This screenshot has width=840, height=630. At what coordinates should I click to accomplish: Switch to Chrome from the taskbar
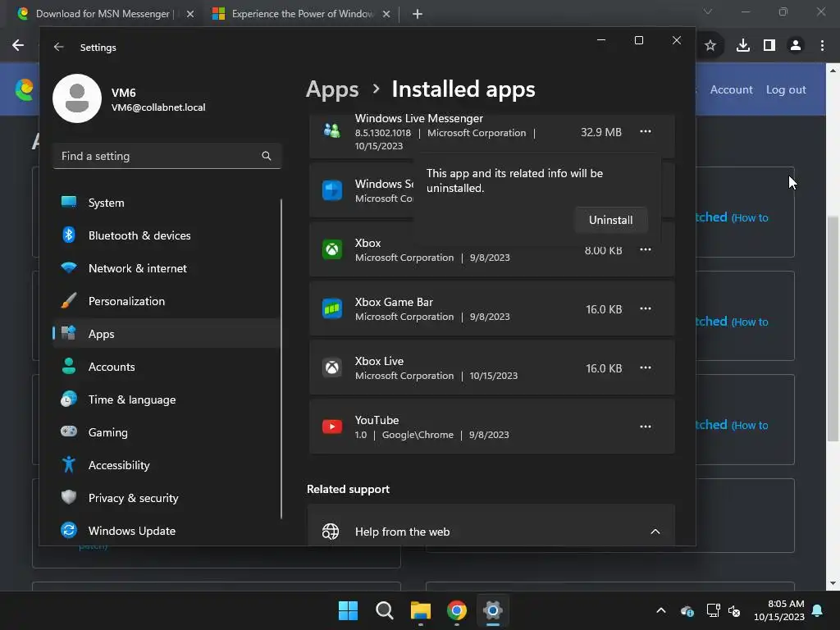coord(456,610)
